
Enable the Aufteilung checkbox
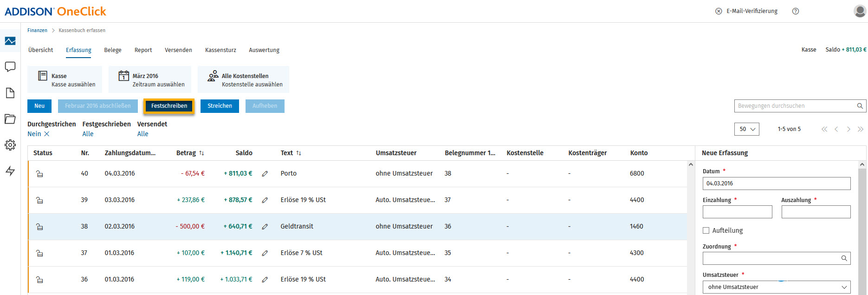pos(706,230)
